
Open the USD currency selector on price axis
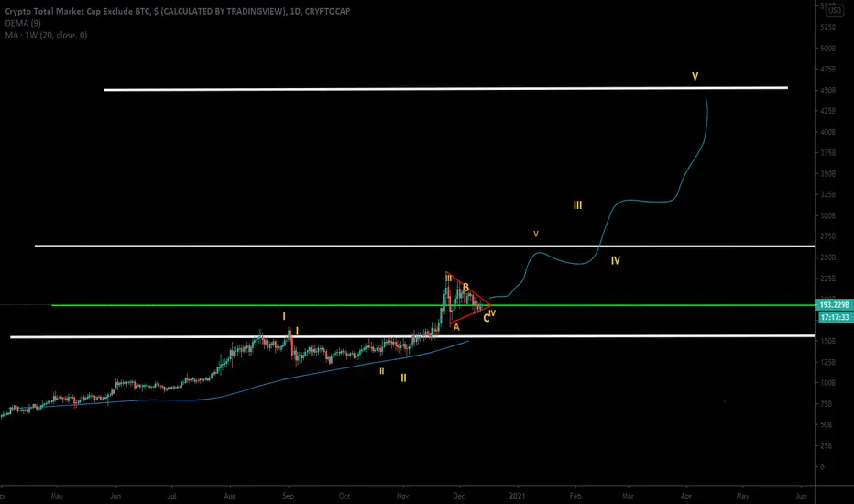click(x=835, y=10)
